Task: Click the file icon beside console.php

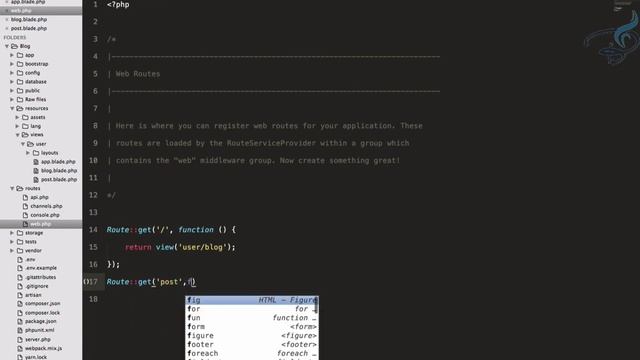Action: [x=25, y=215]
